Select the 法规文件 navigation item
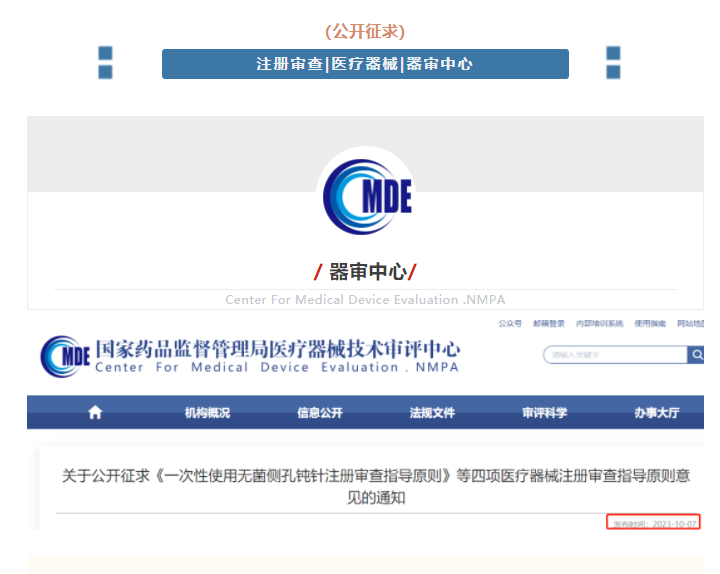Image resolution: width=720 pixels, height=574 pixels. [432, 412]
